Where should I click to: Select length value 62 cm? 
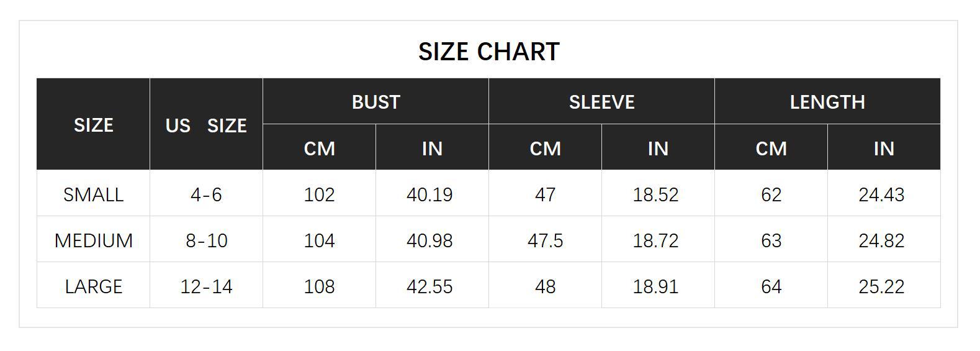771,194
